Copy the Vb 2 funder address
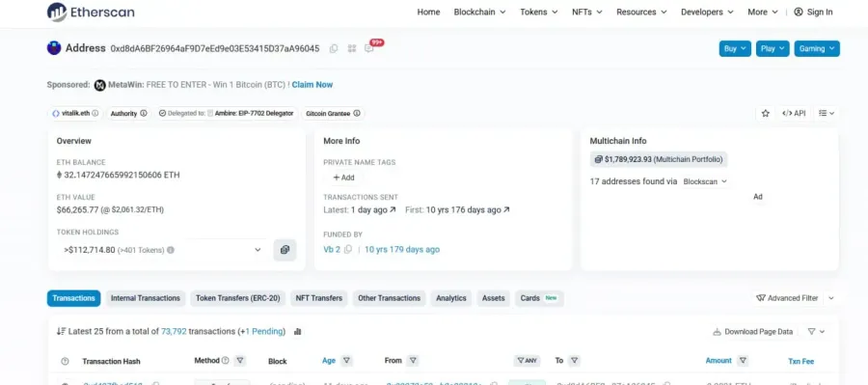Image resolution: width=868 pixels, height=385 pixels. 347,250
